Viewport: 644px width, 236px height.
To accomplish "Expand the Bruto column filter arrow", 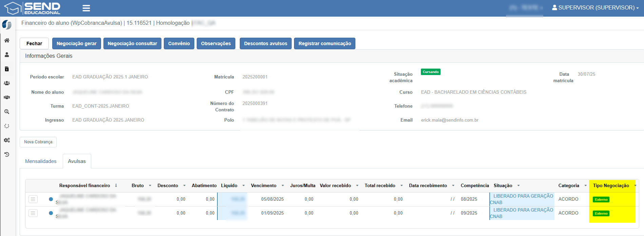I will (150, 186).
